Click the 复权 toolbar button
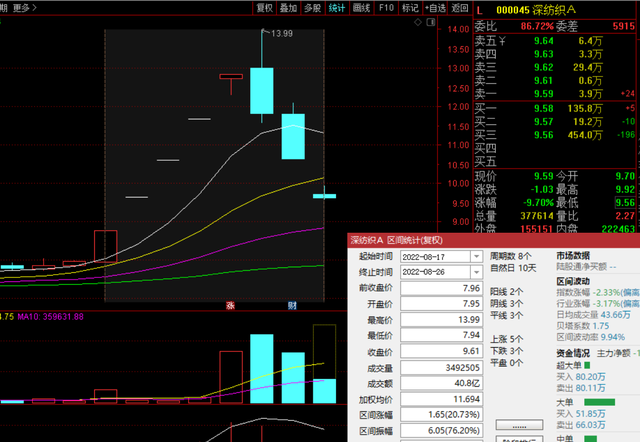This screenshot has width=640, height=442. point(264,7)
